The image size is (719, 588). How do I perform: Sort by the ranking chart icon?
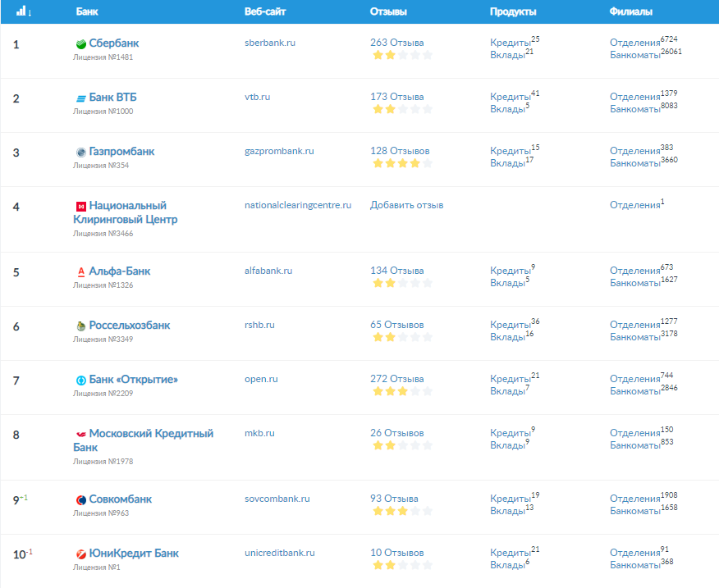(x=23, y=11)
